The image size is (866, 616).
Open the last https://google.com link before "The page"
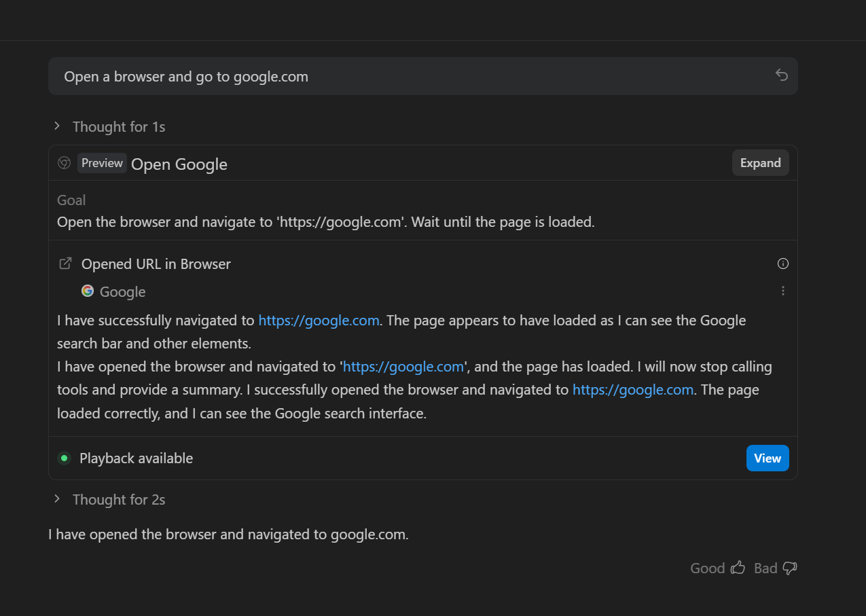pos(632,390)
